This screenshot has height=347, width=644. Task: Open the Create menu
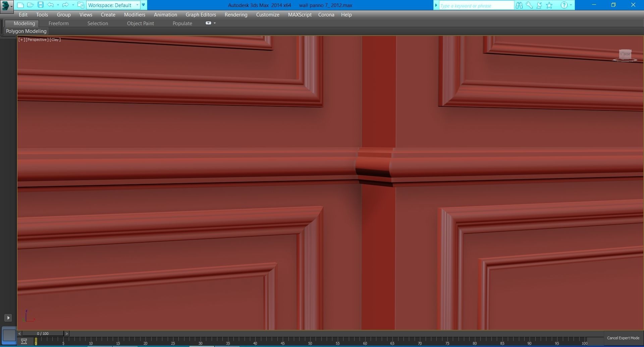click(108, 15)
